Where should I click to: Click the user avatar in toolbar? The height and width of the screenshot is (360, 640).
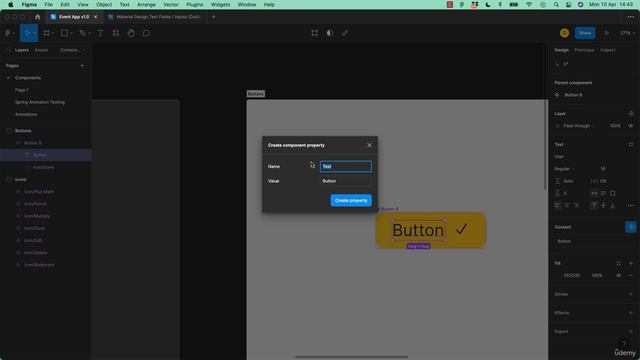564,33
